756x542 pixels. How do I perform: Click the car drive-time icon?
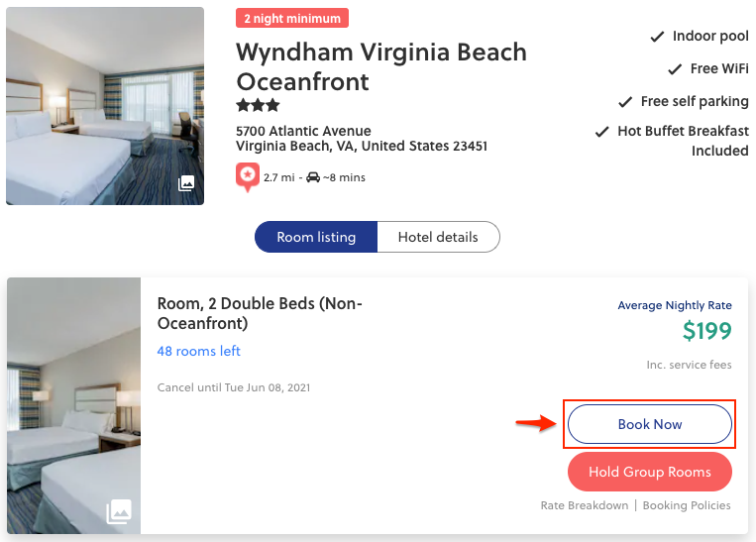click(x=313, y=177)
